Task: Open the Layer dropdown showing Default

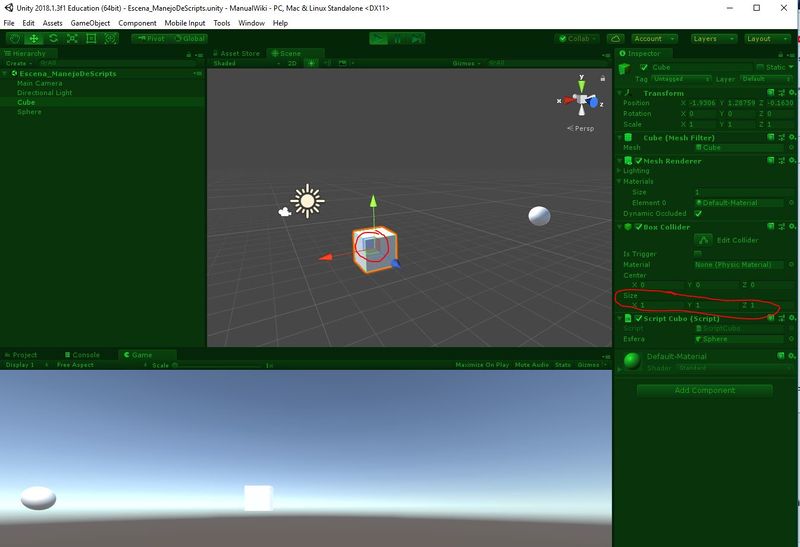Action: (x=766, y=79)
